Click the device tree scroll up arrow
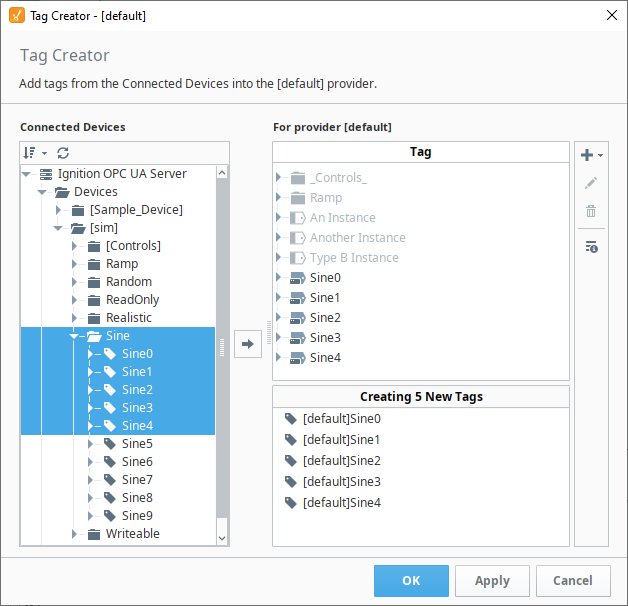The height and width of the screenshot is (606, 628). [222, 173]
